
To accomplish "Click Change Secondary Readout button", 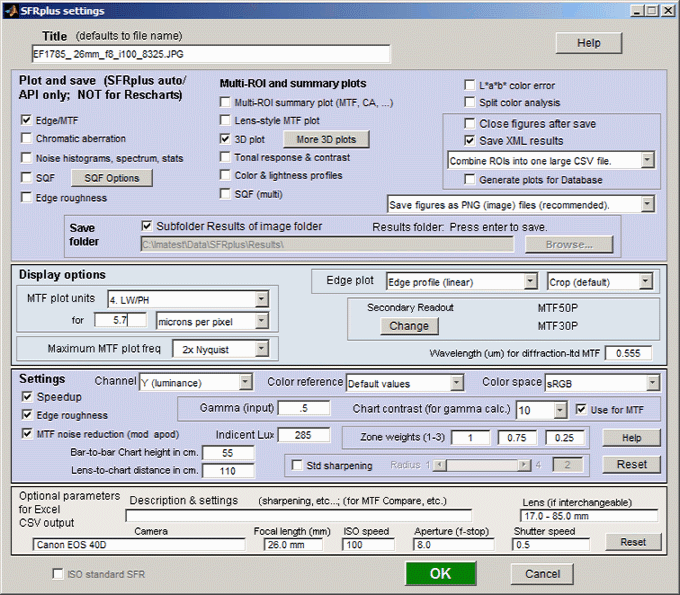I will tap(409, 326).
